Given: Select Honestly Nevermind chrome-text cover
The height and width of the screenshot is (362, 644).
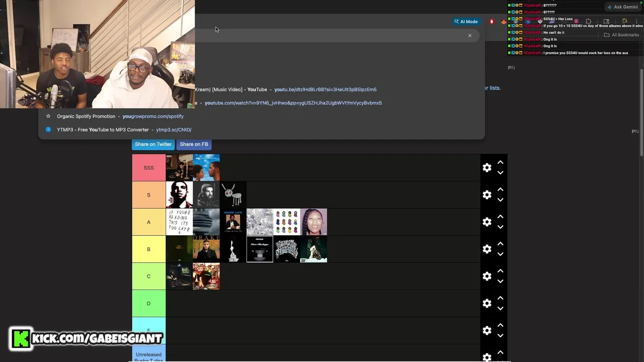Looking at the screenshot, I should tap(287, 249).
